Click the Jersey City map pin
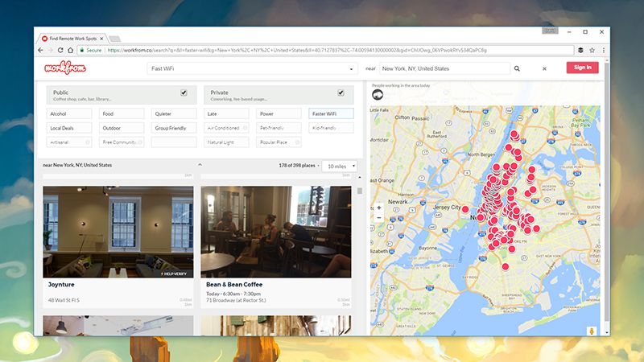 click(465, 209)
